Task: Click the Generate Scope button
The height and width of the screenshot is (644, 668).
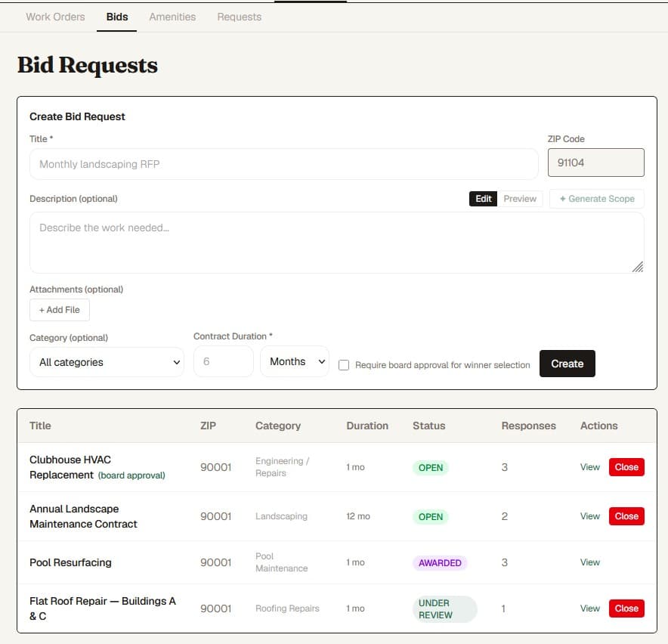Action: [596, 199]
